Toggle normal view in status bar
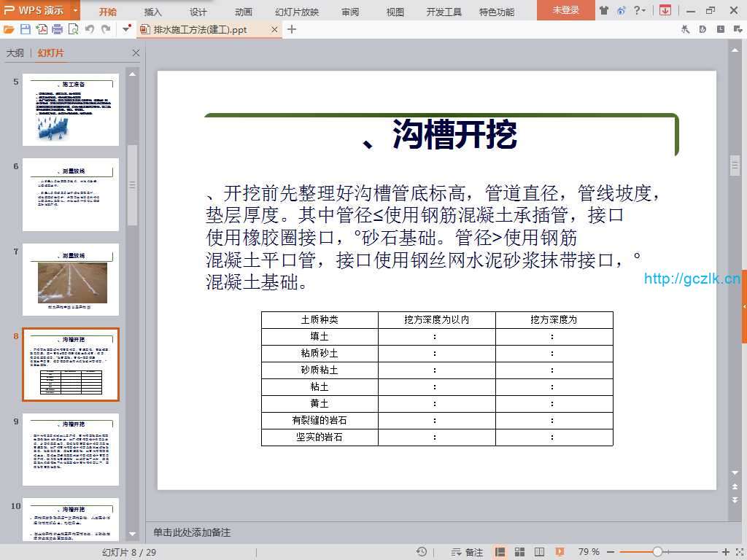Viewport: 747px width, 560px height. coord(500,552)
